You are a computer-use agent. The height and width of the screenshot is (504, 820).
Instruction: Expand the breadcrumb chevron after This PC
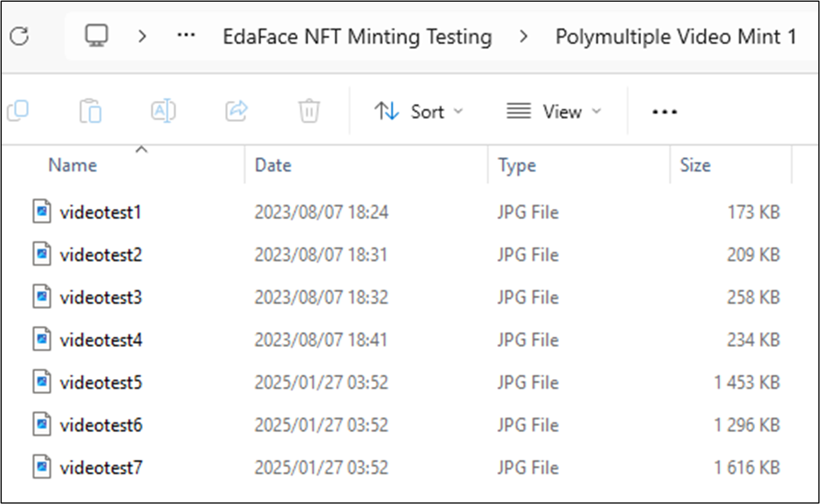(142, 36)
